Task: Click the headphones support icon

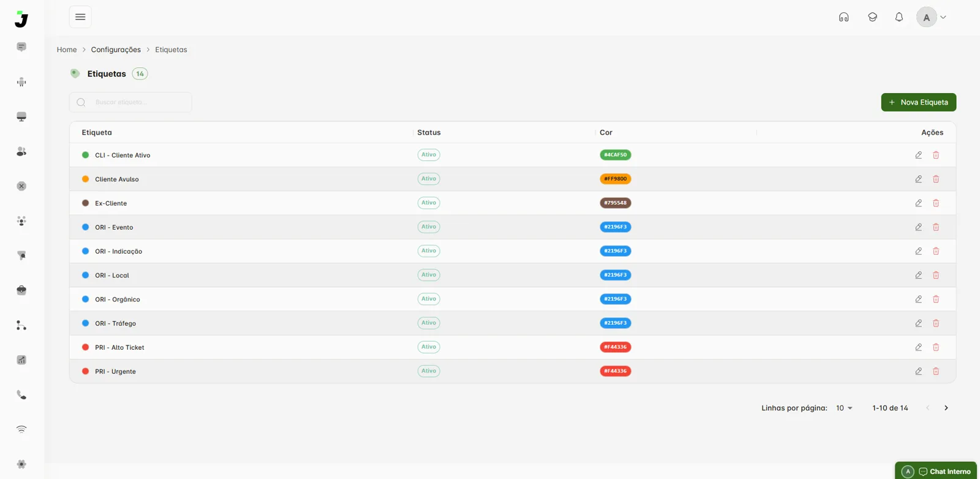Action: (x=844, y=17)
